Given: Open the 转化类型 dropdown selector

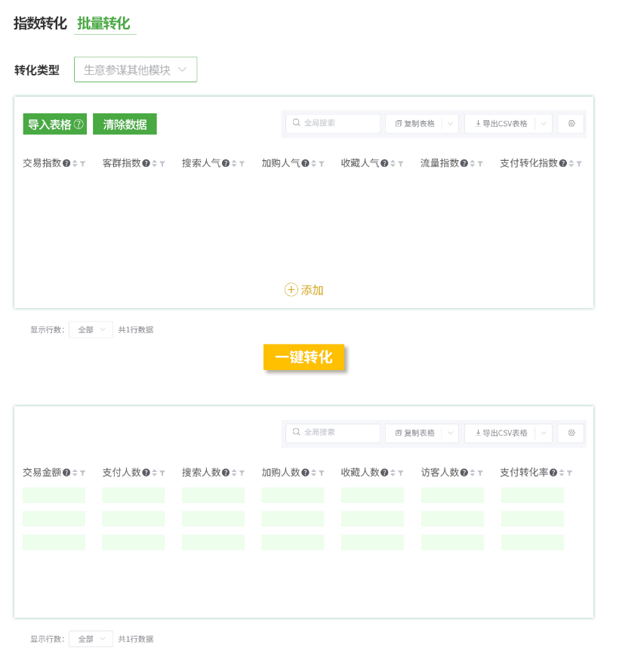Looking at the screenshot, I should pyautogui.click(x=135, y=69).
